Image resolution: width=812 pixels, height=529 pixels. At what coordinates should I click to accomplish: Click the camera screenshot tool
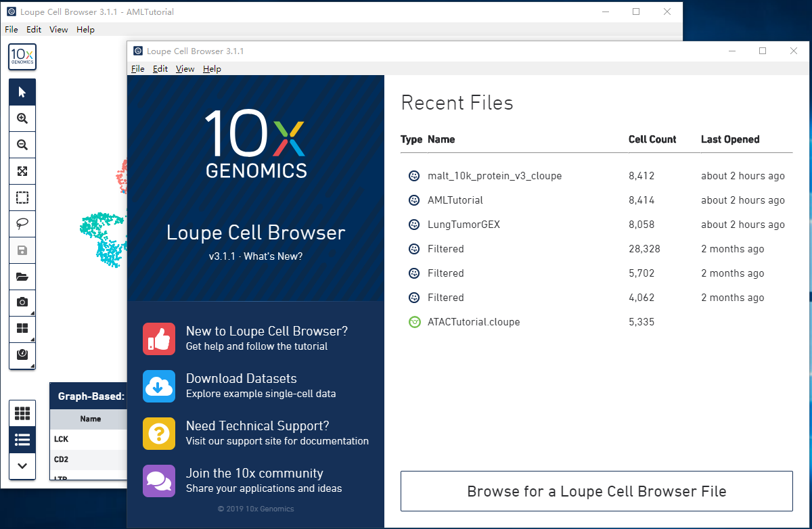pyautogui.click(x=22, y=302)
